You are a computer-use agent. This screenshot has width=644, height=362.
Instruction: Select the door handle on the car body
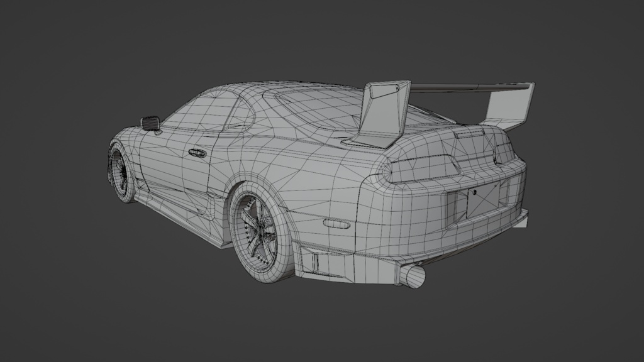tap(197, 153)
